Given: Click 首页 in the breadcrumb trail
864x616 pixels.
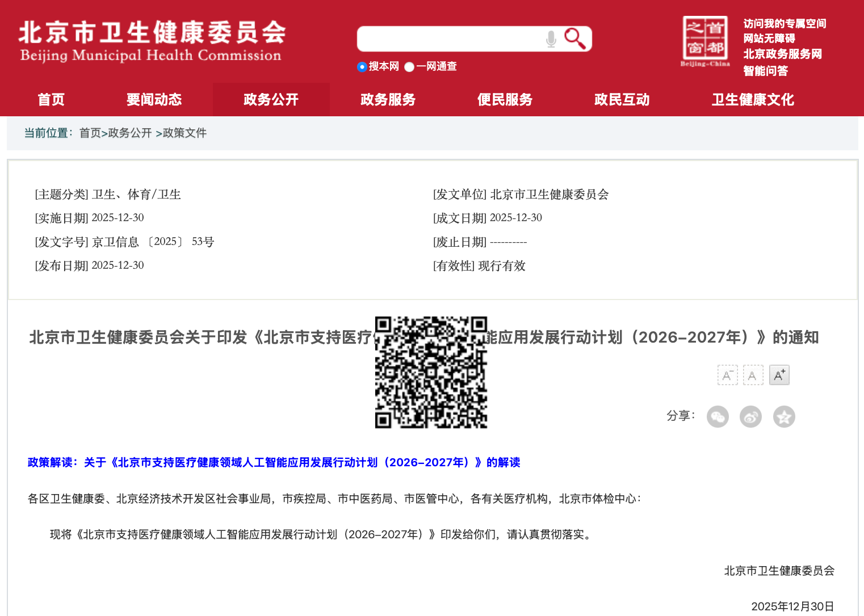Looking at the screenshot, I should pos(90,133).
